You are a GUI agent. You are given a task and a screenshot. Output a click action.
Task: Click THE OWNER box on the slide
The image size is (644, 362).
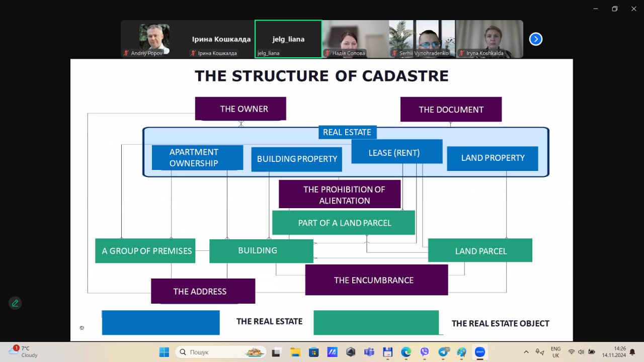[240, 109]
